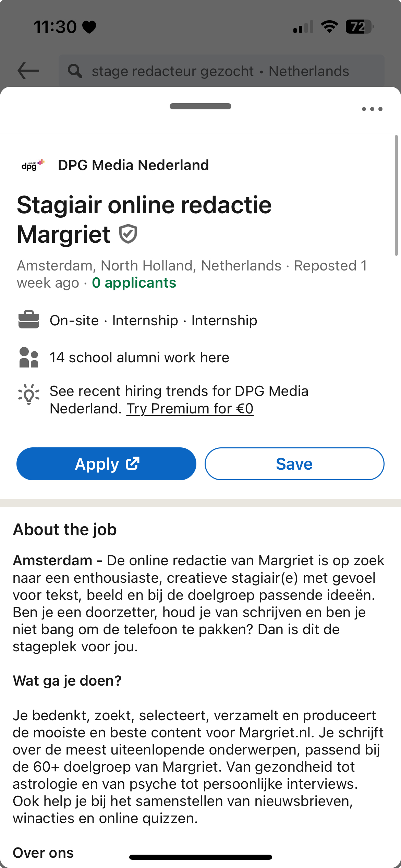Tap the search magnifier icon
The width and height of the screenshot is (401, 868).
pyautogui.click(x=75, y=71)
